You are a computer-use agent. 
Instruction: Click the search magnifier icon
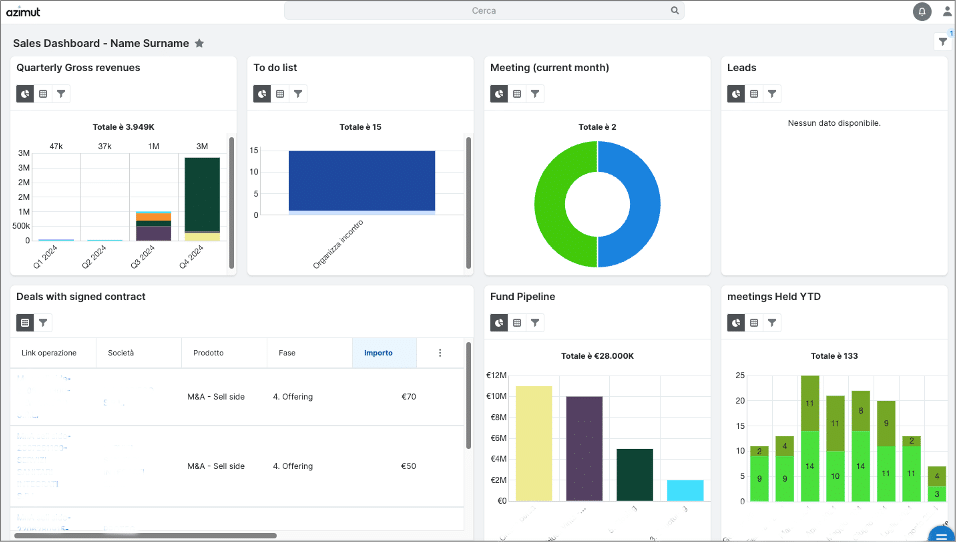coord(675,10)
